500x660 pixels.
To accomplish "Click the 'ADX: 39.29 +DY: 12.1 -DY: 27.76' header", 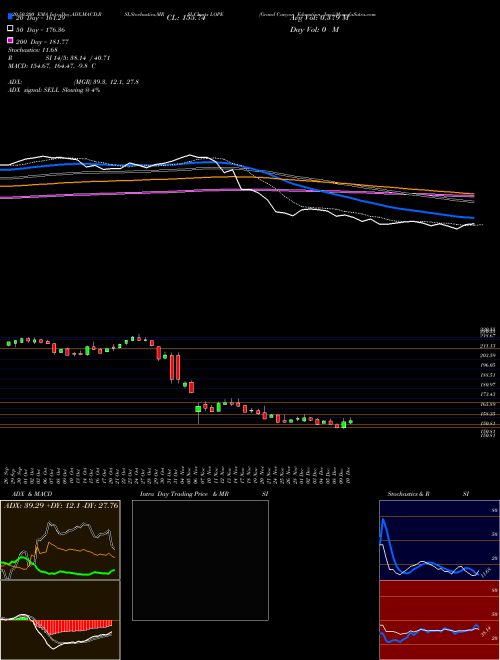I will click(x=61, y=505).
